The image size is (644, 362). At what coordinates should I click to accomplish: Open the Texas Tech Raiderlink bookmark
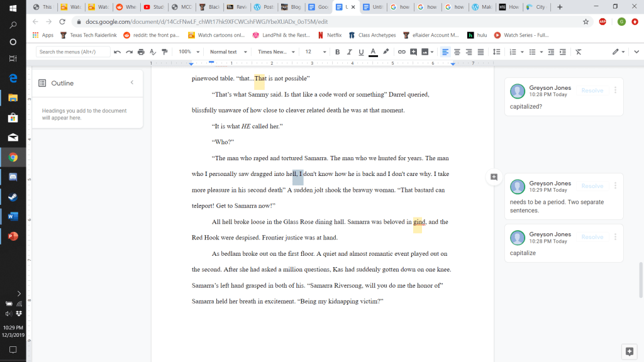[x=89, y=35]
